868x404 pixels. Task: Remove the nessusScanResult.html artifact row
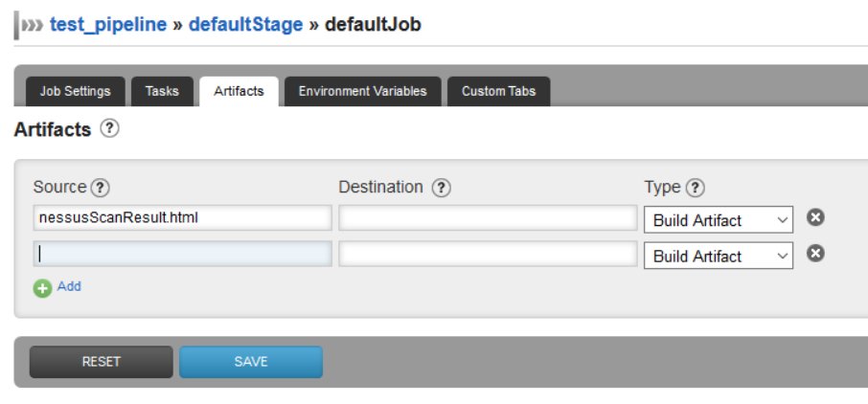tap(815, 217)
